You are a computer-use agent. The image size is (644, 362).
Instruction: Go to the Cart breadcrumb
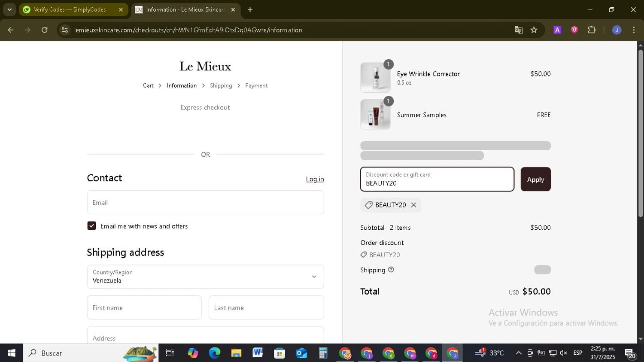(x=148, y=85)
